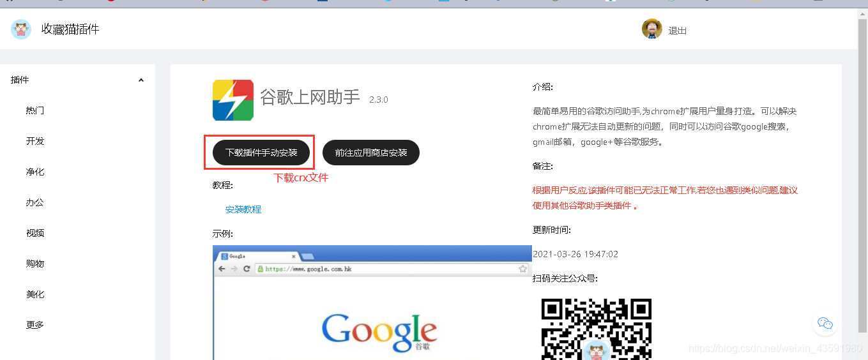This screenshot has height=360, width=868.
Task: Click the update time 2021-03-26 19:47:02
Action: pos(575,254)
